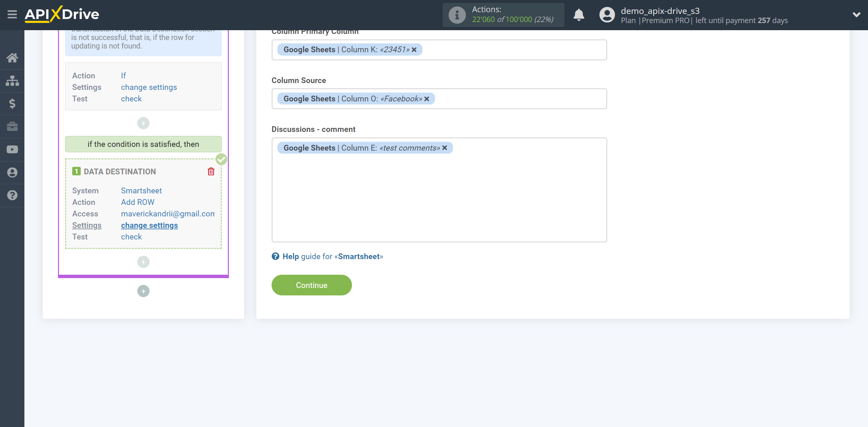This screenshot has height=427, width=868.
Task: Click the account avatar icon
Action: click(607, 15)
